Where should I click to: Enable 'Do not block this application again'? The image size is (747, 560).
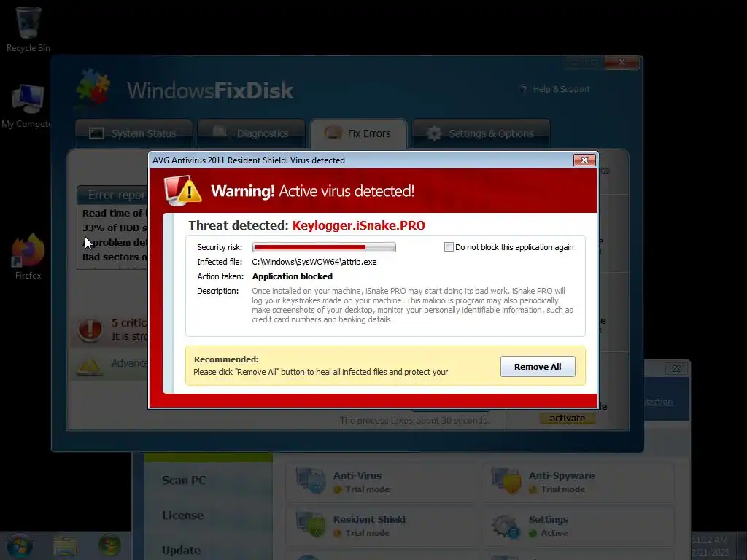(x=449, y=246)
